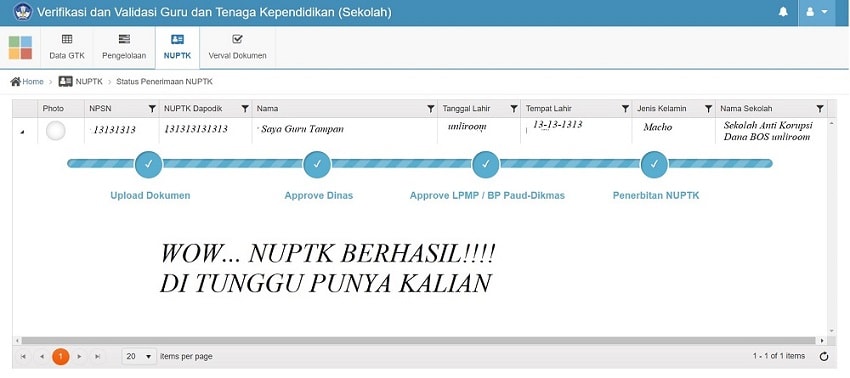This screenshot has height=378, width=850.
Task: Select the Macho gender cell
Action: point(658,127)
